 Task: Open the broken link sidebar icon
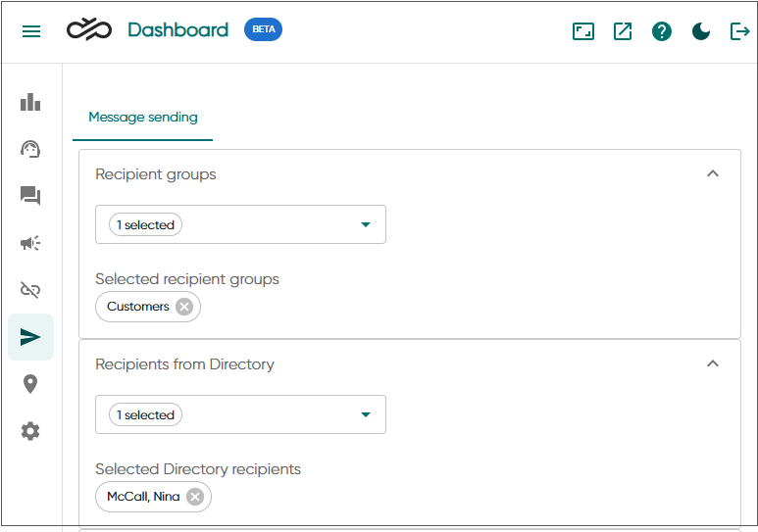click(x=30, y=290)
